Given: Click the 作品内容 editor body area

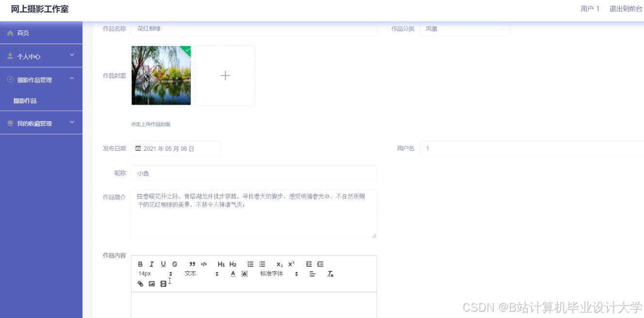Looking at the screenshot, I should pyautogui.click(x=254, y=305).
